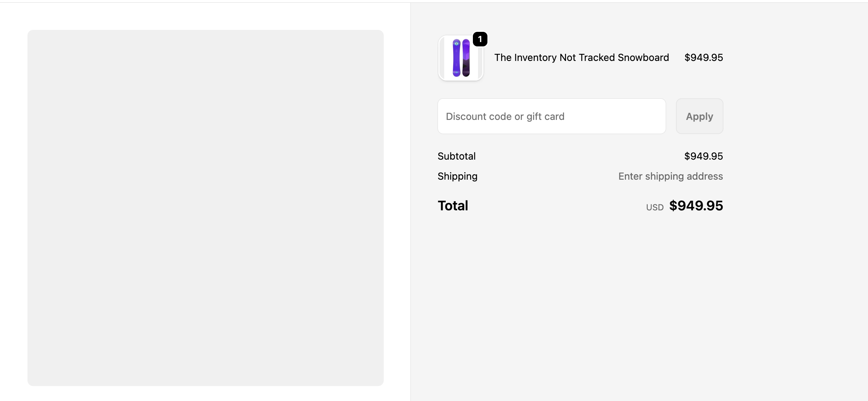Click the left purple snowboard in thumbnail
Screen dimensions: 868x401
pyautogui.click(x=456, y=58)
